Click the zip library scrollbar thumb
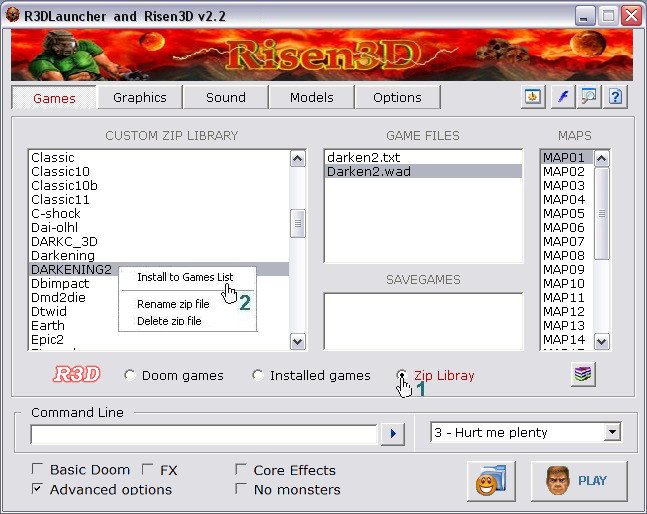 click(x=298, y=223)
